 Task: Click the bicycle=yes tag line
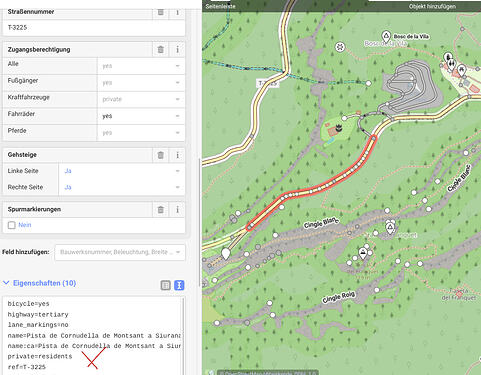point(29,304)
